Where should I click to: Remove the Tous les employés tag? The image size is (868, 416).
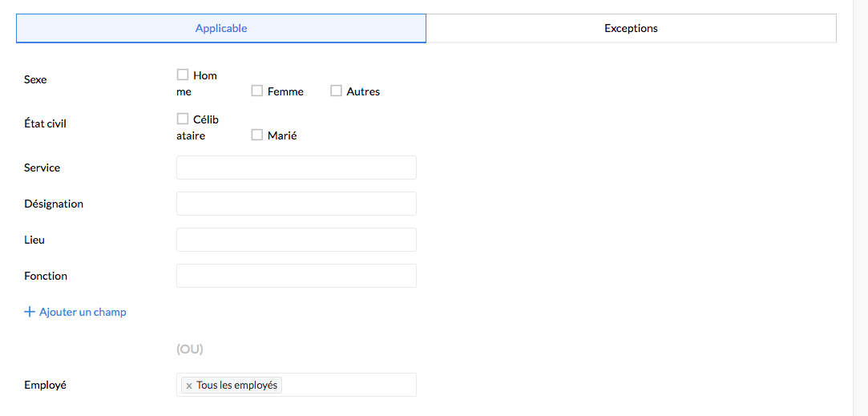pos(189,386)
